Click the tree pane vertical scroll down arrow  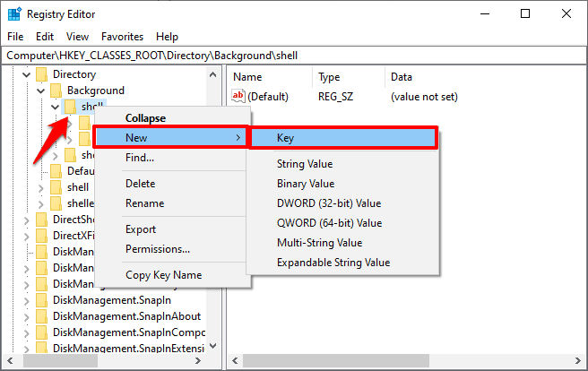(x=213, y=346)
